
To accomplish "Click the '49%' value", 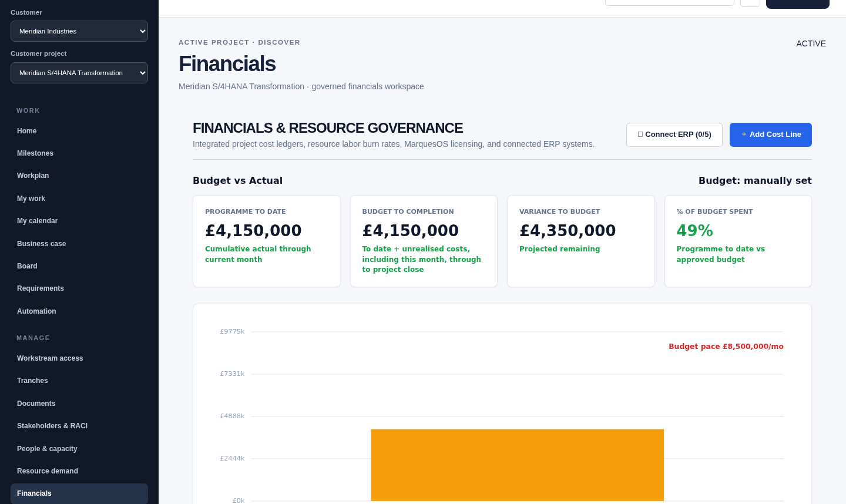I will click(x=694, y=231).
